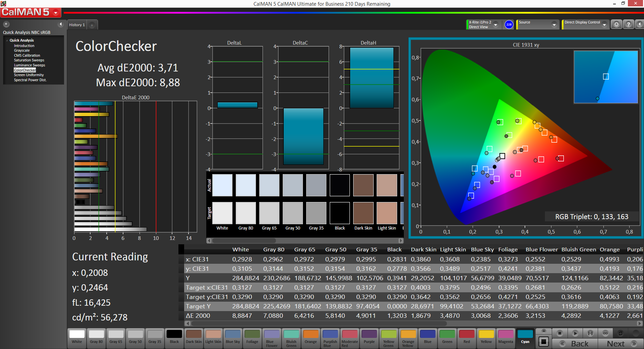The image size is (644, 349).
Task: Open the help question mark
Action: tap(629, 24)
